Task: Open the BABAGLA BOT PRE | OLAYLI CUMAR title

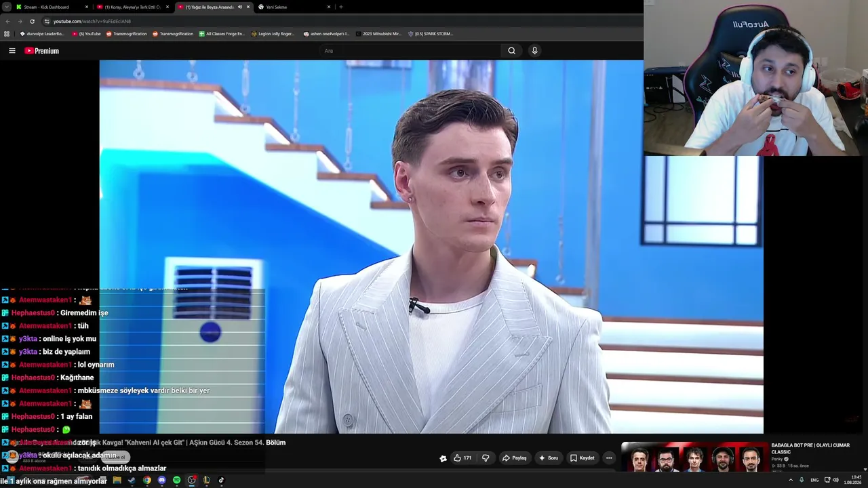Action: (810, 449)
